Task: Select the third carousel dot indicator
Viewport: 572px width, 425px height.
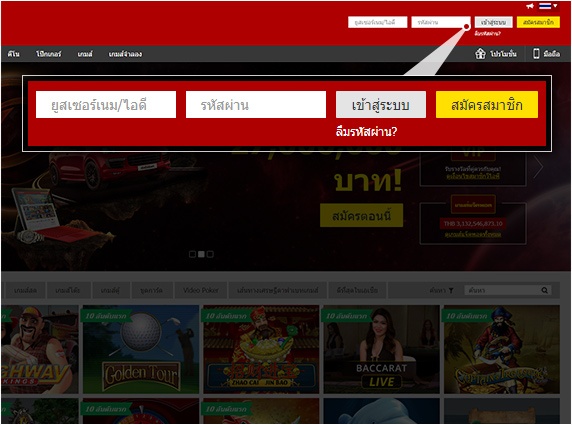Action: click(210, 254)
